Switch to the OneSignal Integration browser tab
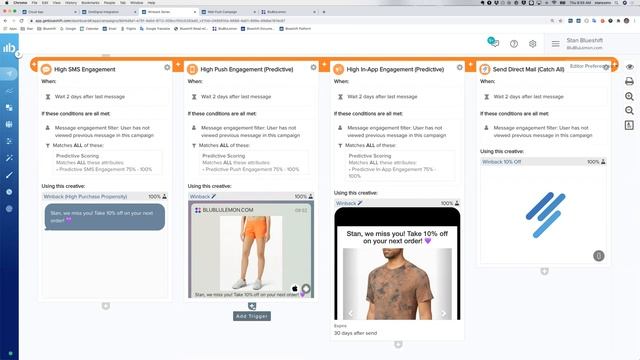The image size is (640, 360). click(108, 12)
